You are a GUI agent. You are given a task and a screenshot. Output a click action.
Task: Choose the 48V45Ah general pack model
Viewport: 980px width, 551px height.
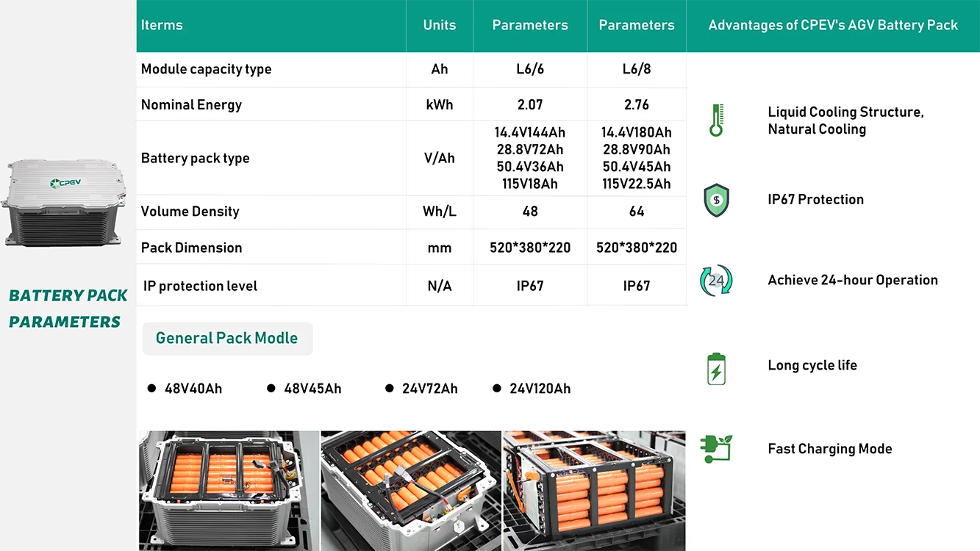[312, 389]
